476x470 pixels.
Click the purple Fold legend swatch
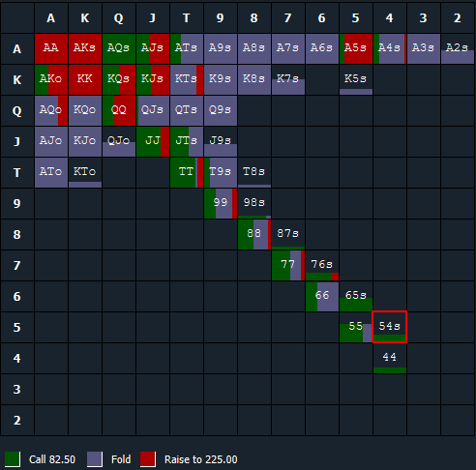[95, 459]
